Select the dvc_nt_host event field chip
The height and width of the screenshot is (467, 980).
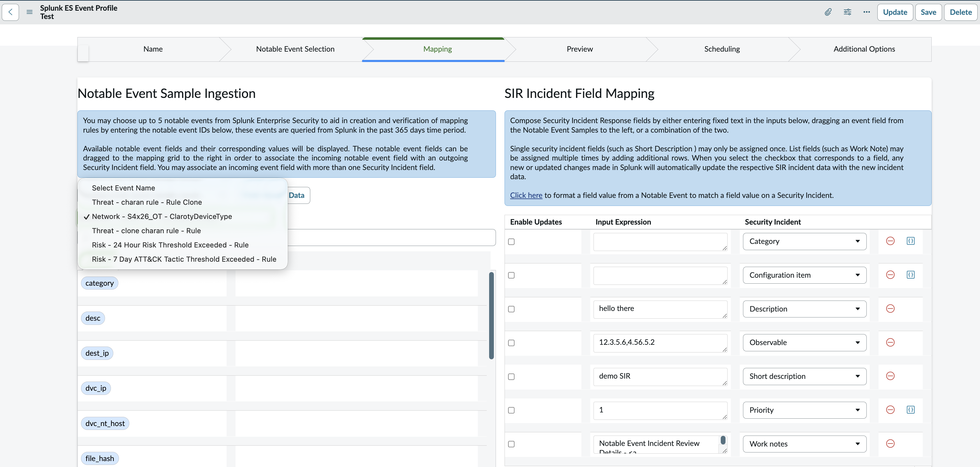(x=105, y=424)
